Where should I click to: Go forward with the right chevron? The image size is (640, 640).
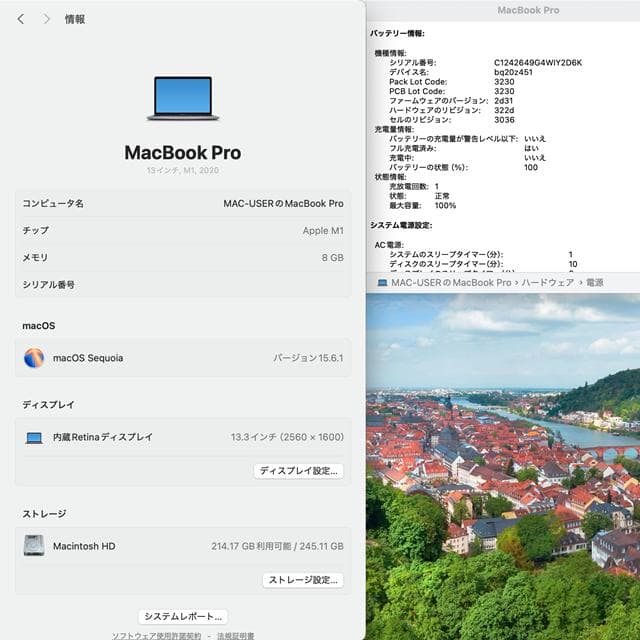tap(47, 19)
